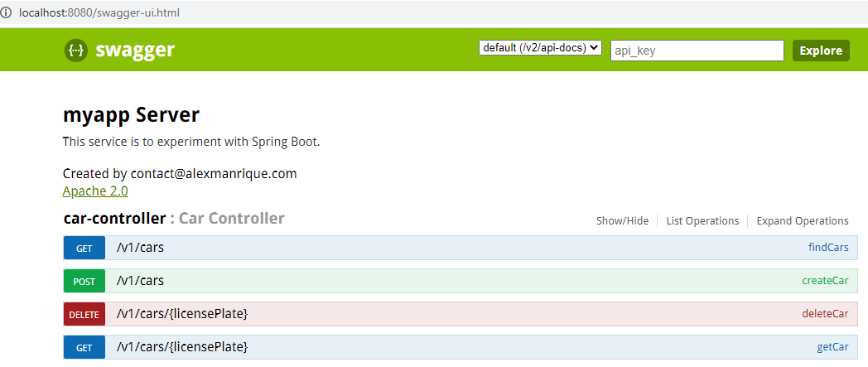Screen dimensions: 868x367
Task: Open the getCar operation link
Action: point(832,347)
